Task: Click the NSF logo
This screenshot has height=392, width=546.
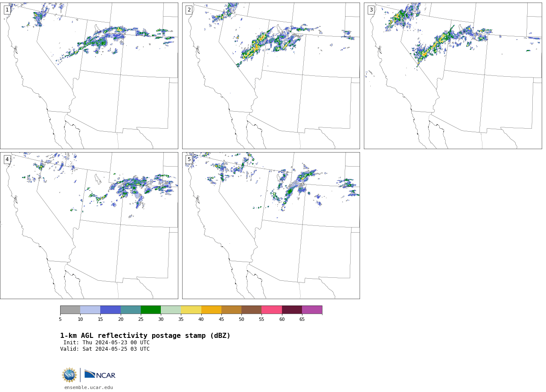Action: click(70, 375)
